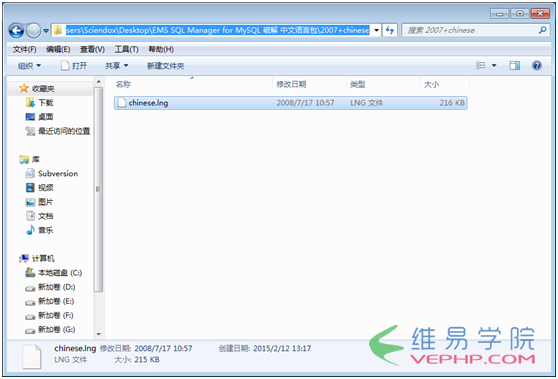Click the LNG 文件 type cell
Screen dimensions: 558x379
click(x=367, y=103)
